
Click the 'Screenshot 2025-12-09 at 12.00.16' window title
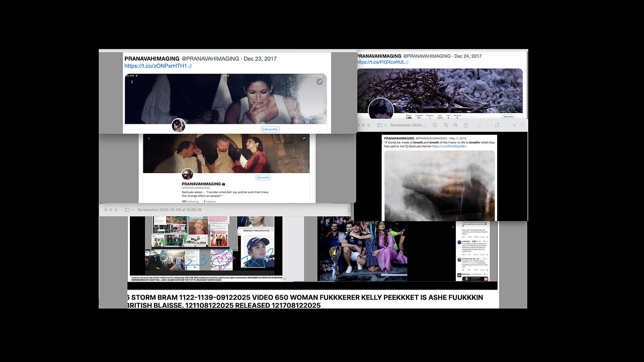(x=170, y=210)
